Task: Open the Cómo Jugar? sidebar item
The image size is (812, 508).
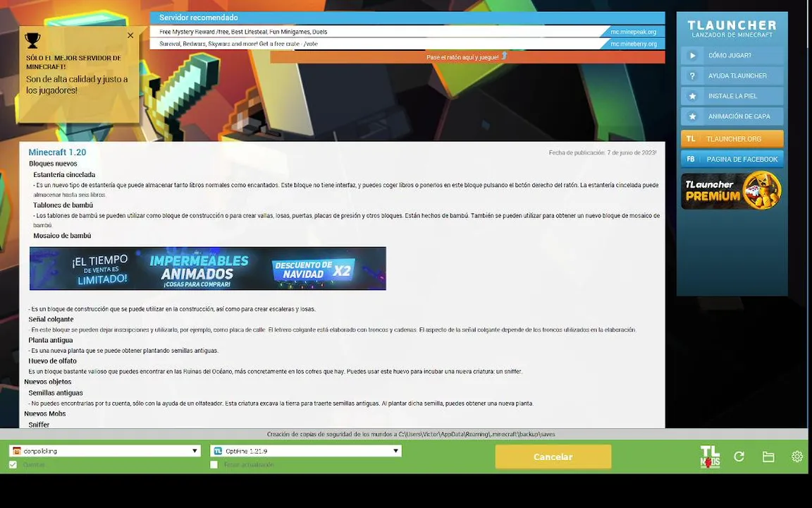Action: [732, 56]
